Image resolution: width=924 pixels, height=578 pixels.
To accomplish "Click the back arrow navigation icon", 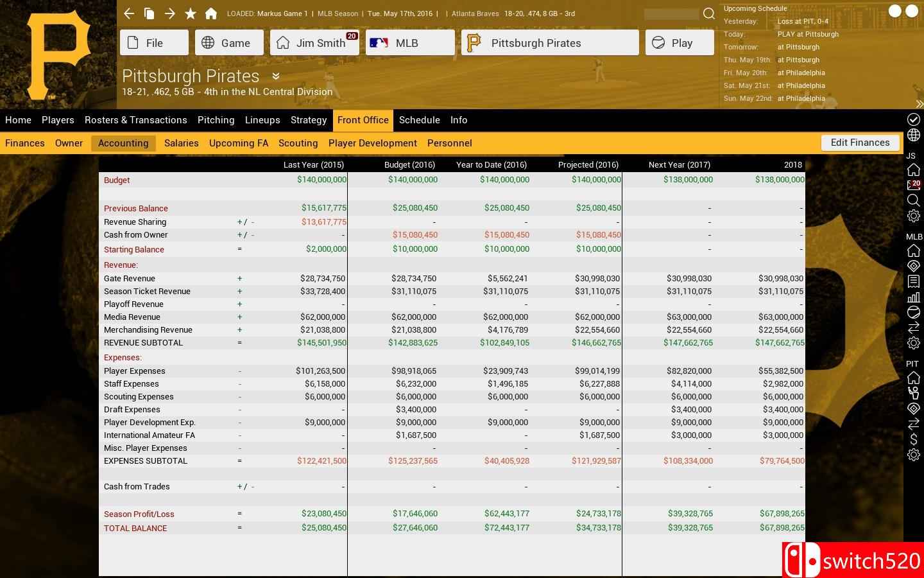I will coord(129,13).
